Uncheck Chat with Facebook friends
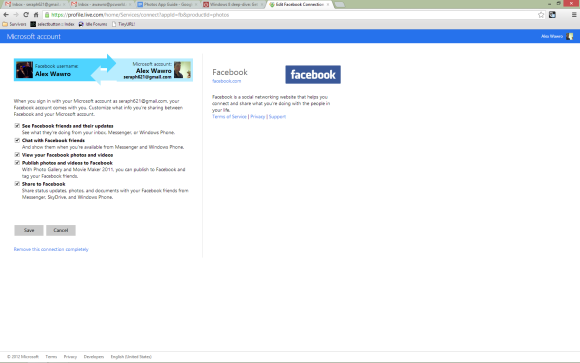This screenshot has height=363, width=580. [x=17, y=140]
